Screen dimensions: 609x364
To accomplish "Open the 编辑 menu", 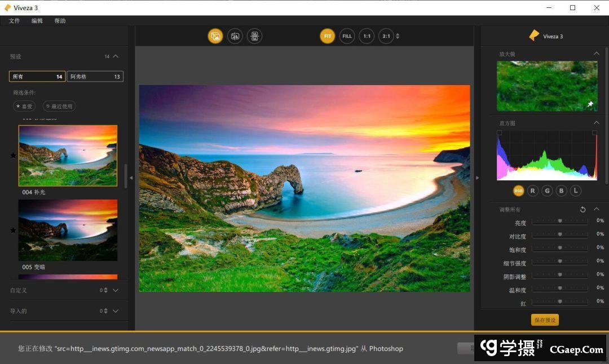I will (x=37, y=21).
